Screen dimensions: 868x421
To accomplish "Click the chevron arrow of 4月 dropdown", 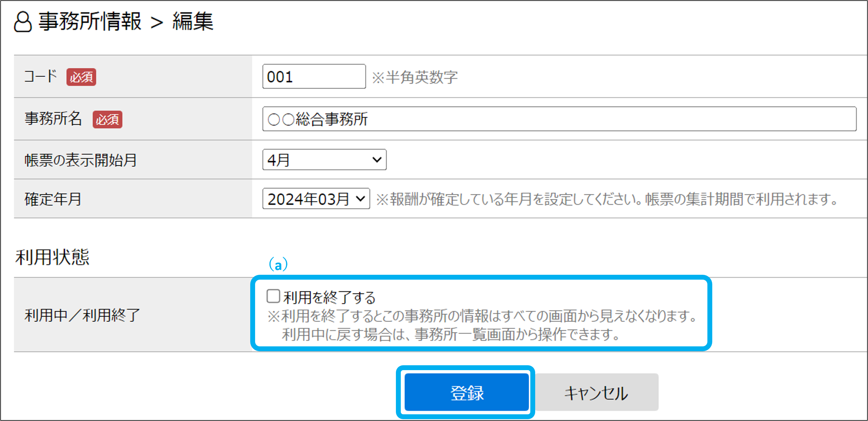I will coord(377,160).
